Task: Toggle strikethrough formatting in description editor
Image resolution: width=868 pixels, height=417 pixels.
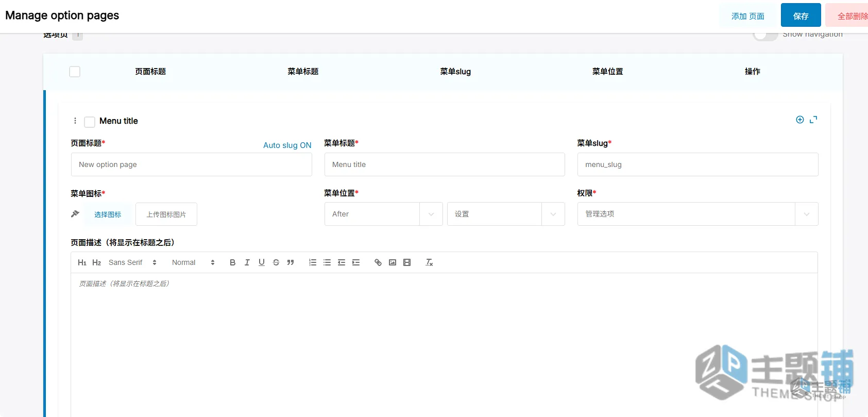Action: (276, 262)
